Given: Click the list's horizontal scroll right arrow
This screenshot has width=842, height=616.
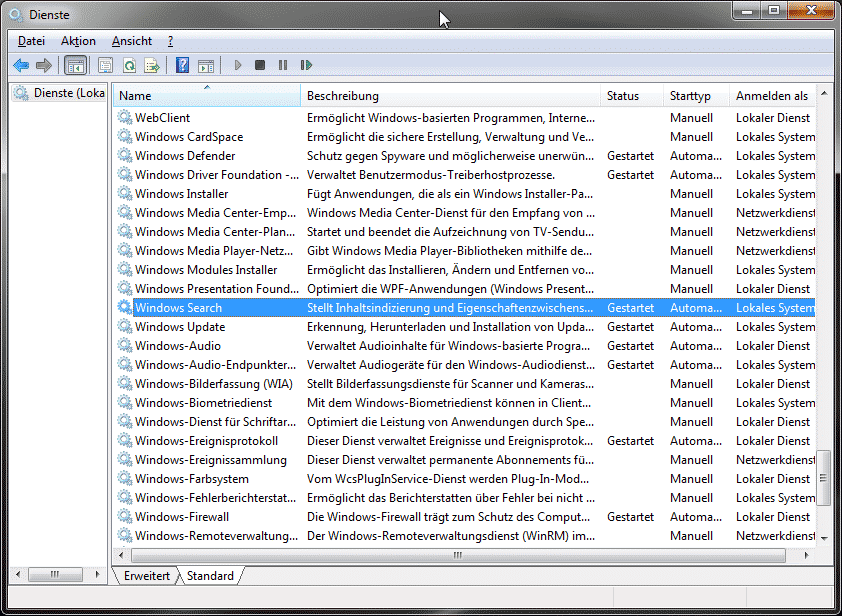Looking at the screenshot, I should click(x=807, y=555).
